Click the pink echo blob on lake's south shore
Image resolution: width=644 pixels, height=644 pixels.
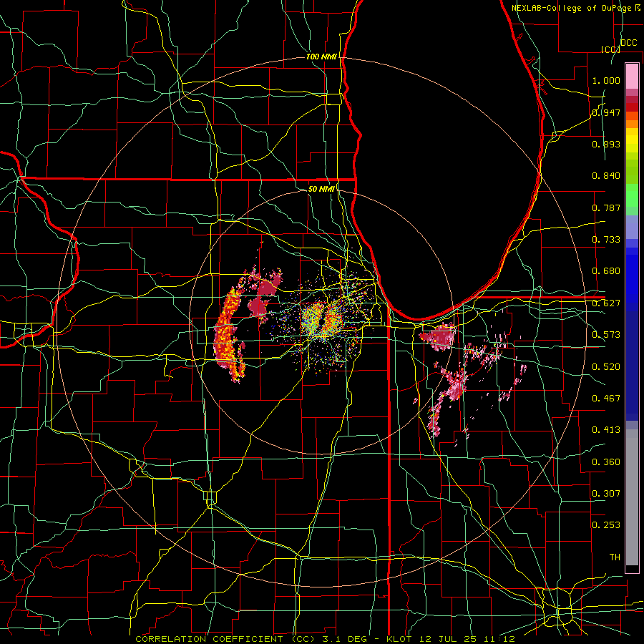point(438,336)
